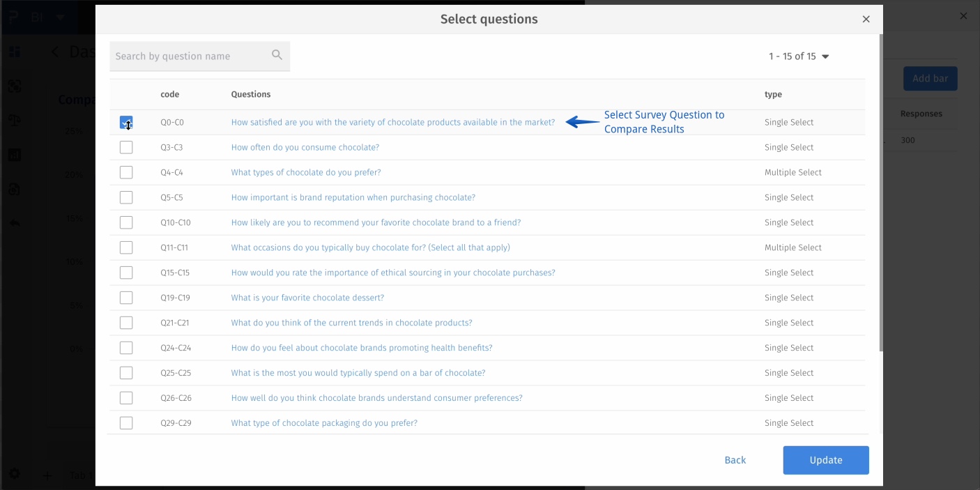This screenshot has height=490, width=980.
Task: Uncheck the selected Q0-C0 question checkbox
Action: [x=126, y=122]
